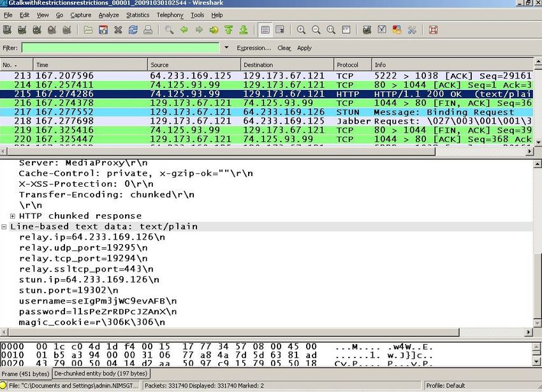Show capture options from toolbar
Viewport: 542px width, 392px height.
(x=22, y=30)
